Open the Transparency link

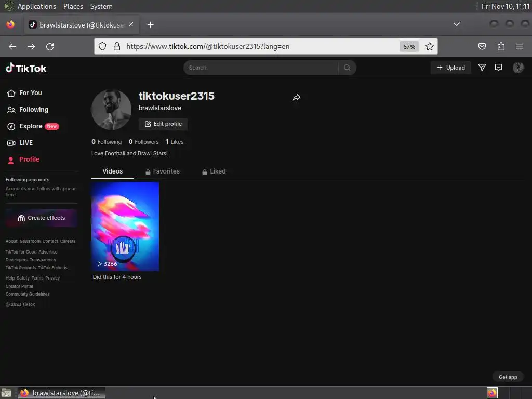pos(43,260)
